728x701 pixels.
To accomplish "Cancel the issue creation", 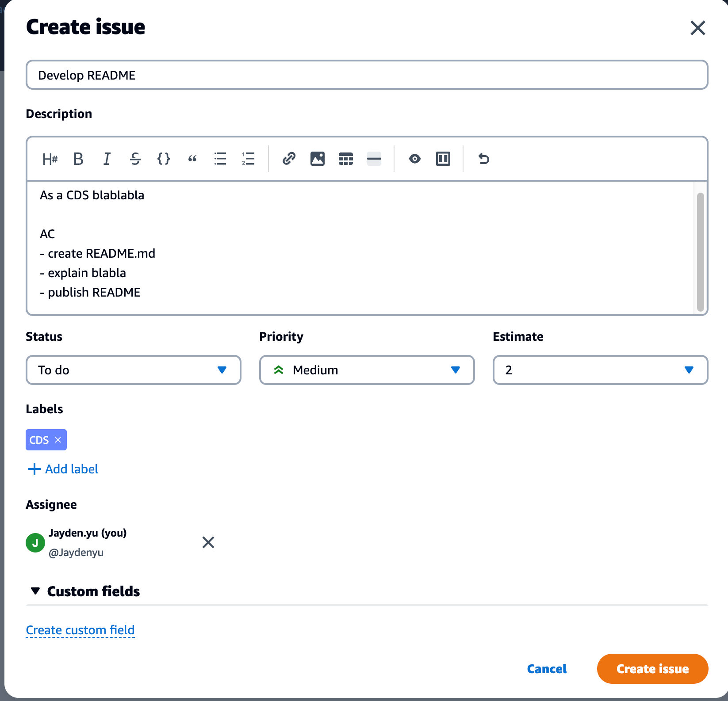I will click(547, 669).
